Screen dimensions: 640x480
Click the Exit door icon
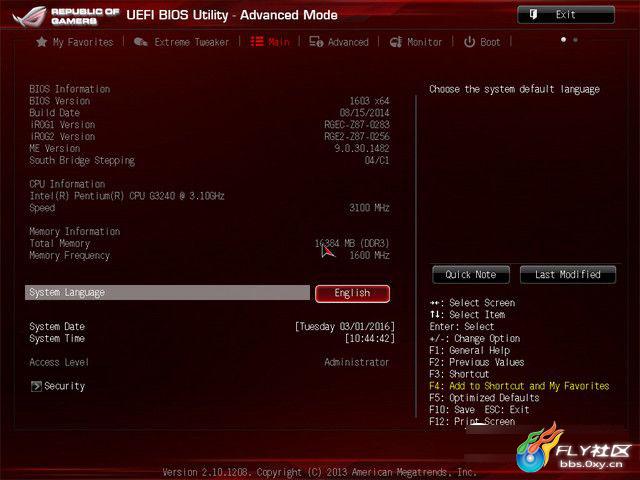533,15
